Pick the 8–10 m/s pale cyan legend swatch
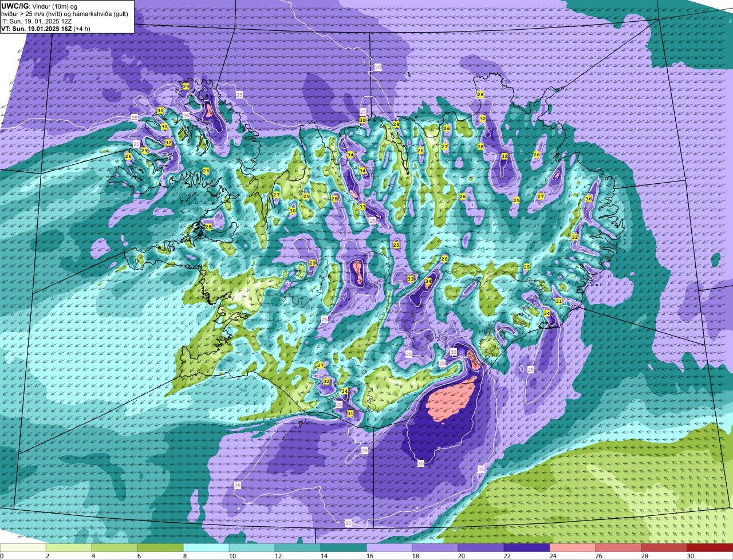This screenshot has height=560, width=733. coord(206,547)
